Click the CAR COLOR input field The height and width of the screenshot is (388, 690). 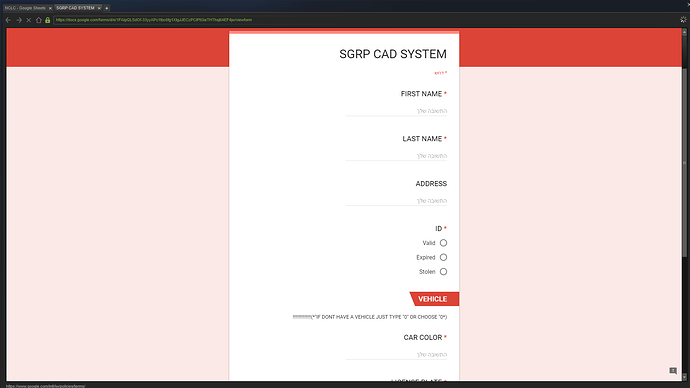coord(396,355)
